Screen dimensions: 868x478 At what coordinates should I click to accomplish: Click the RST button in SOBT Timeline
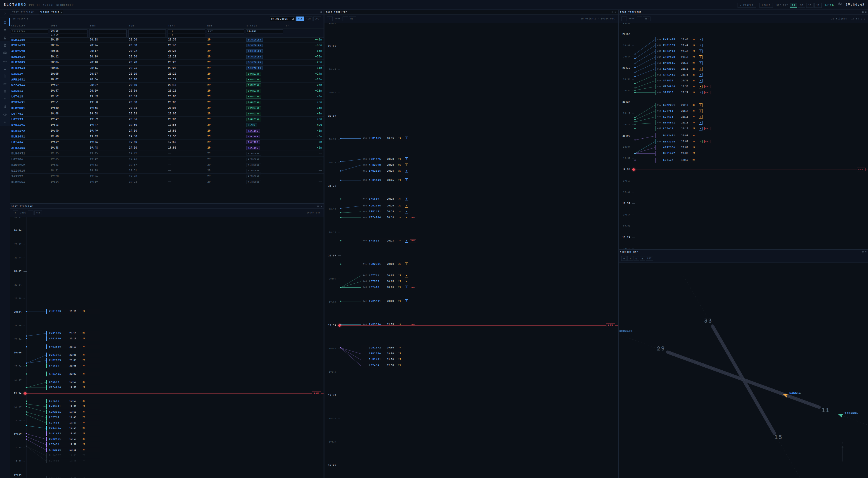coord(38,213)
